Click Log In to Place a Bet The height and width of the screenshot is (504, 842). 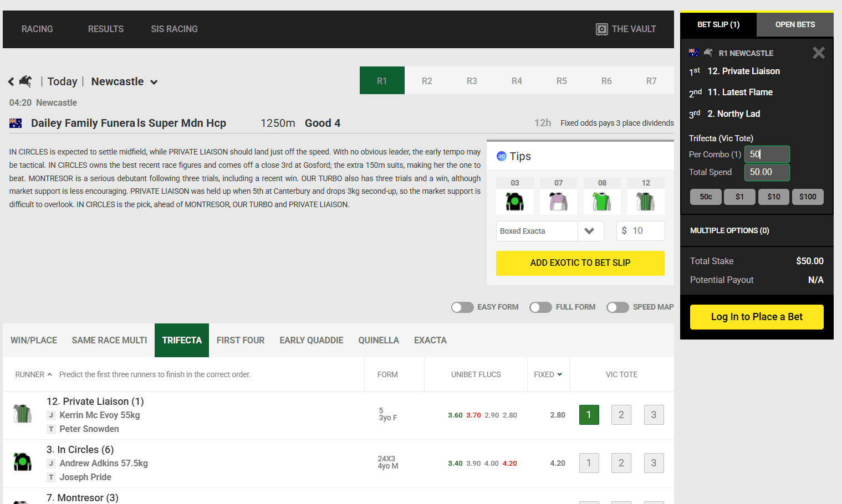[757, 317]
